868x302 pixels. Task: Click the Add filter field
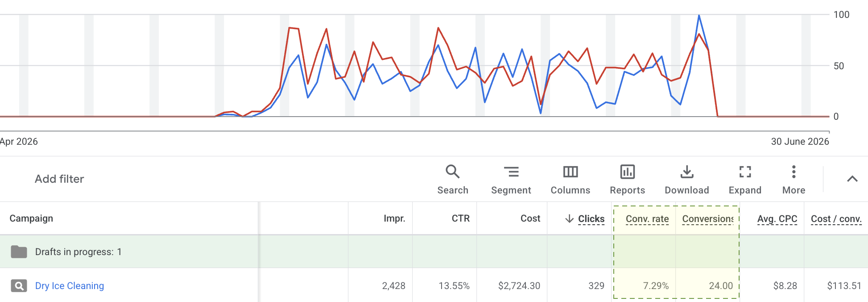pyautogui.click(x=59, y=179)
